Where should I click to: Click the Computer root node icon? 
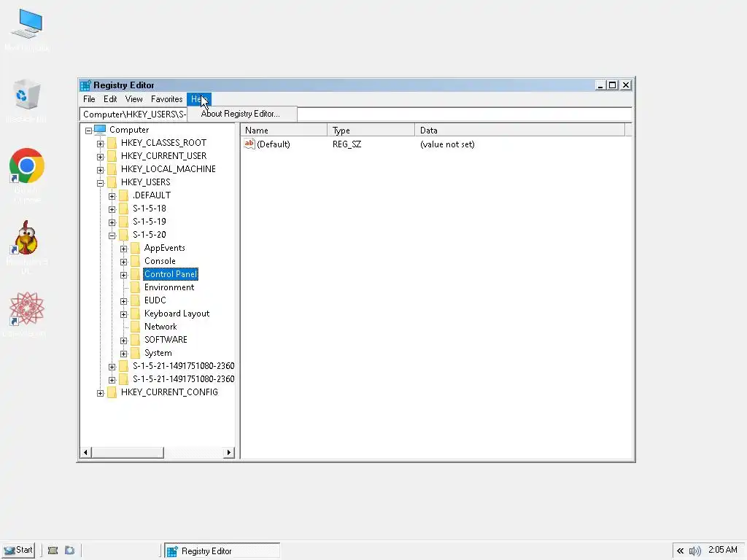click(99, 130)
